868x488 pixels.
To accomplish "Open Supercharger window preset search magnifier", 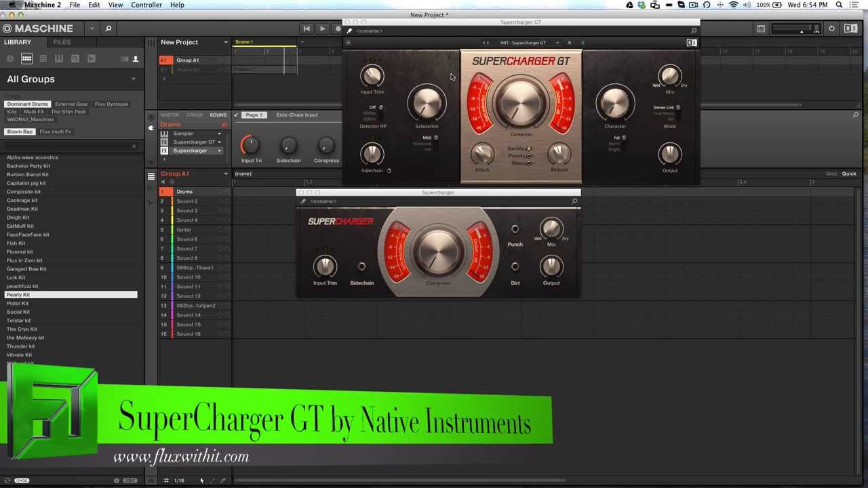I will click(574, 201).
